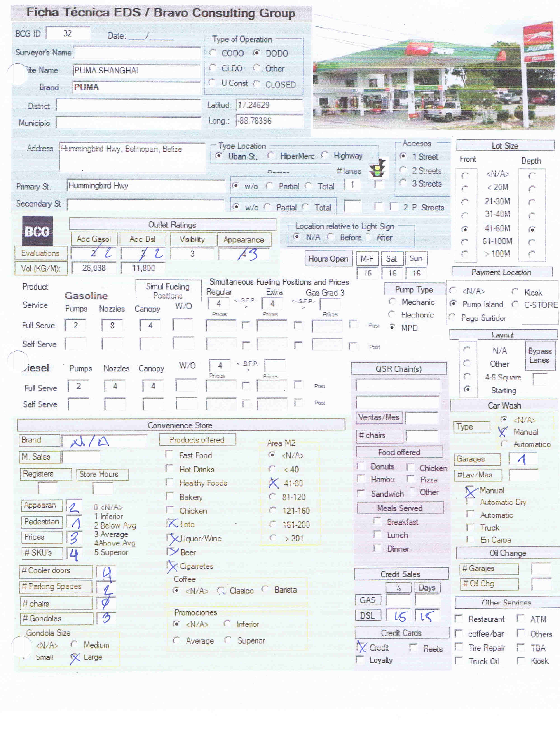
Task: Select the DODO operation type
Action: [x=256, y=53]
